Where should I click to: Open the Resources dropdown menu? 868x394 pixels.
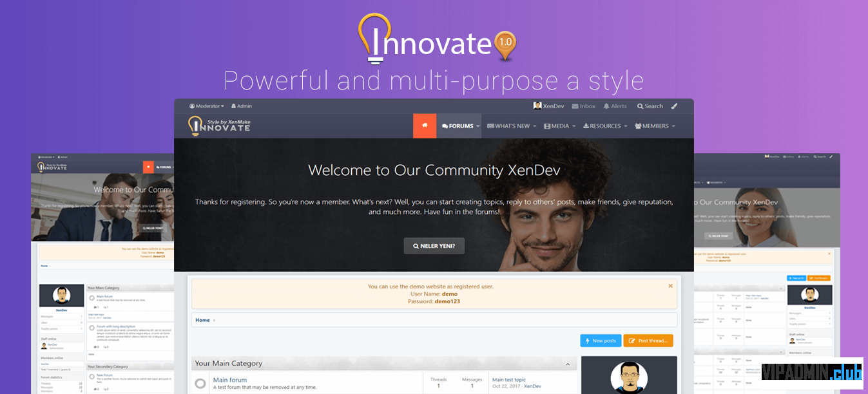tap(605, 126)
